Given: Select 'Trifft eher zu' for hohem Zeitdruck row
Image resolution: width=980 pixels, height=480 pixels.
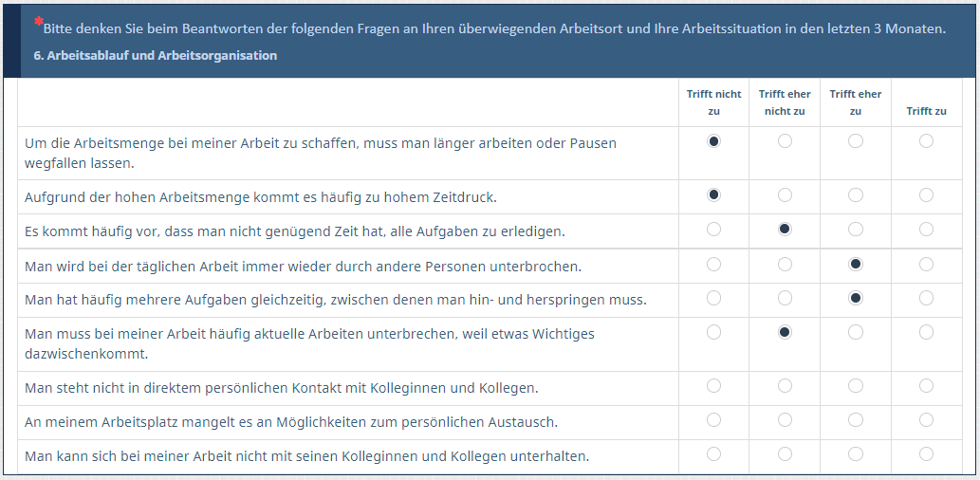Looking at the screenshot, I should pos(856,195).
